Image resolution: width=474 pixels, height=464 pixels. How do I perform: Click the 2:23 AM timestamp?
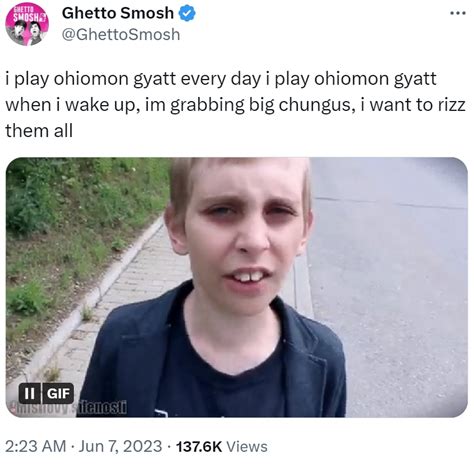click(x=36, y=446)
